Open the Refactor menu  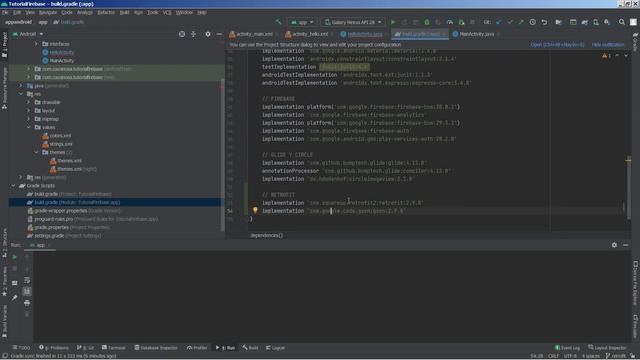tap(106, 13)
